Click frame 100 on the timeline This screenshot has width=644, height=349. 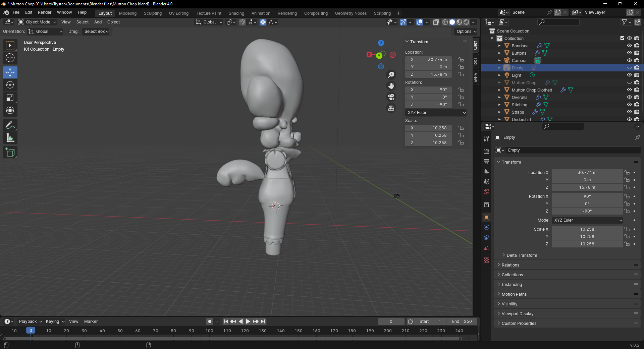point(209,331)
